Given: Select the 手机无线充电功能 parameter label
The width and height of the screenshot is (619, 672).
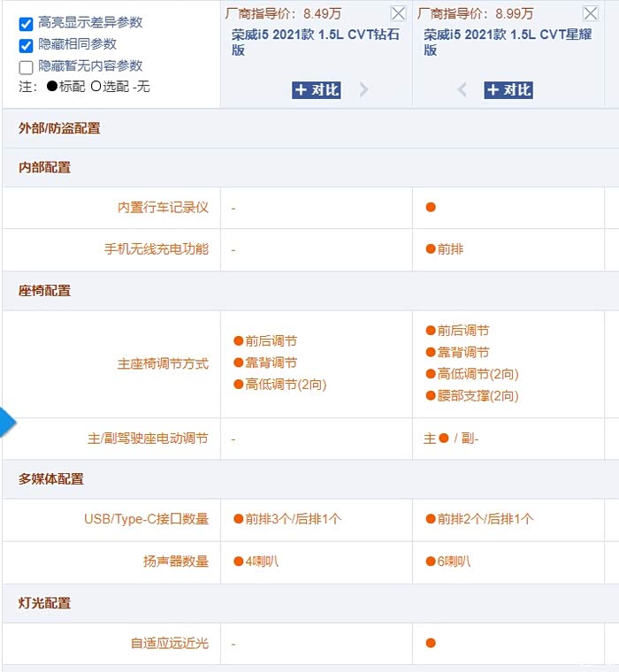Looking at the screenshot, I should 157,249.
